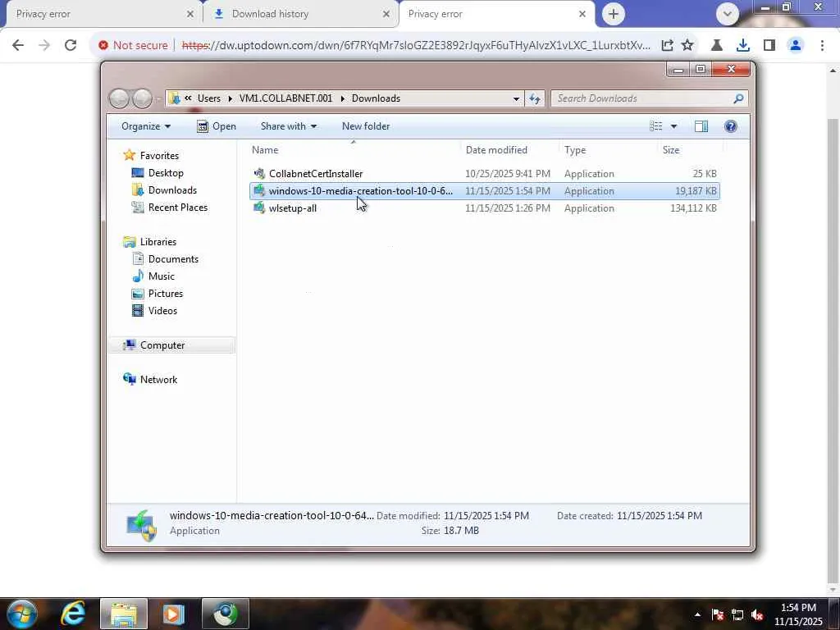Open Recent Places in navigation pane
This screenshot has height=630, width=840.
click(x=177, y=208)
